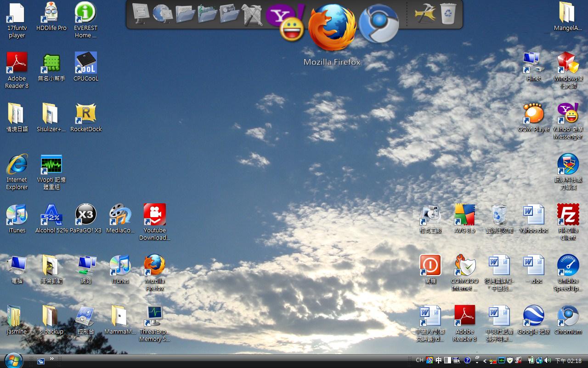Select the Google 地球 shortcut

(x=534, y=320)
